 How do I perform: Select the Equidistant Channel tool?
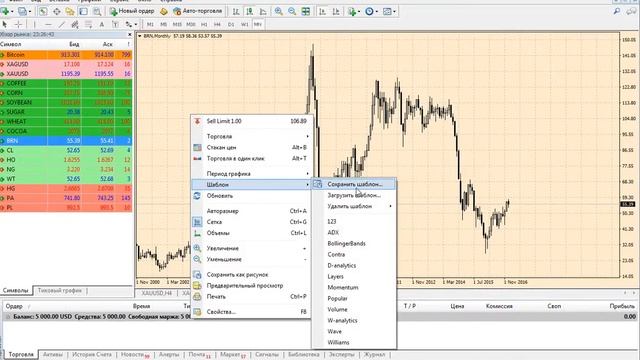pyautogui.click(x=75, y=24)
